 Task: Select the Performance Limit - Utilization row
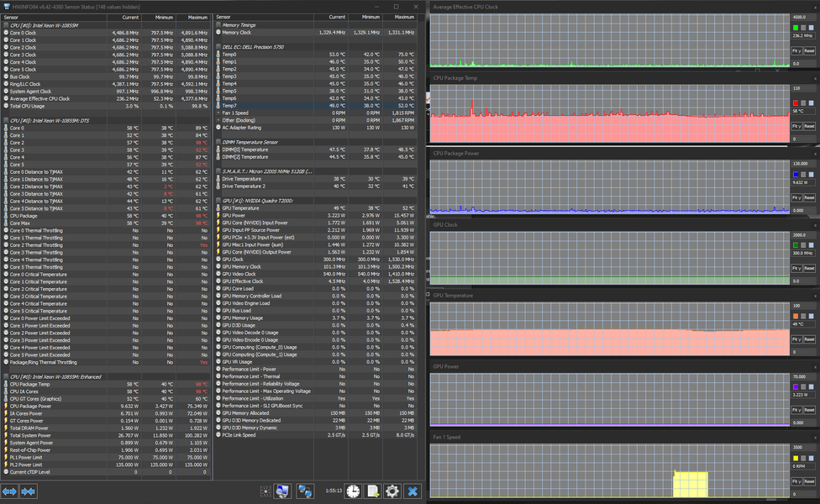coord(316,398)
